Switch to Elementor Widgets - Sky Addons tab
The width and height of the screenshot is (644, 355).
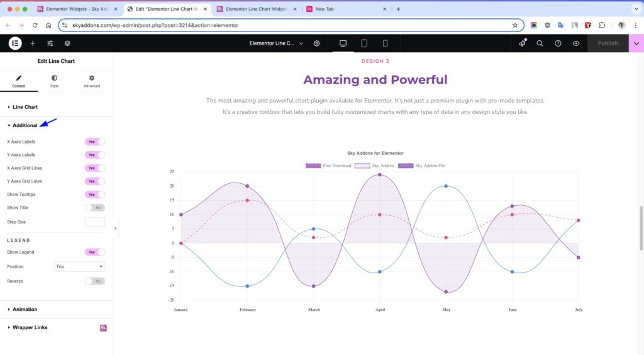click(77, 9)
